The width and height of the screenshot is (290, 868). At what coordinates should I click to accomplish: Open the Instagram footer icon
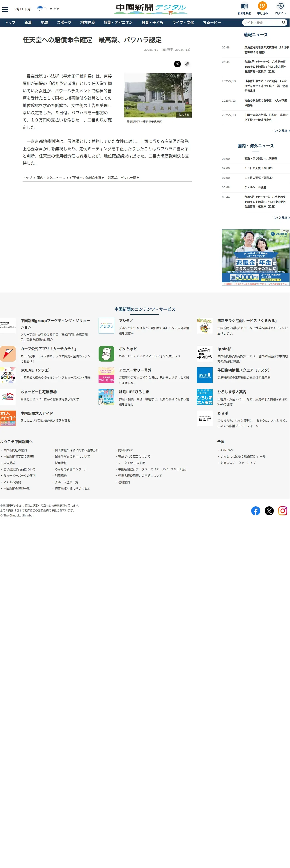point(283,511)
